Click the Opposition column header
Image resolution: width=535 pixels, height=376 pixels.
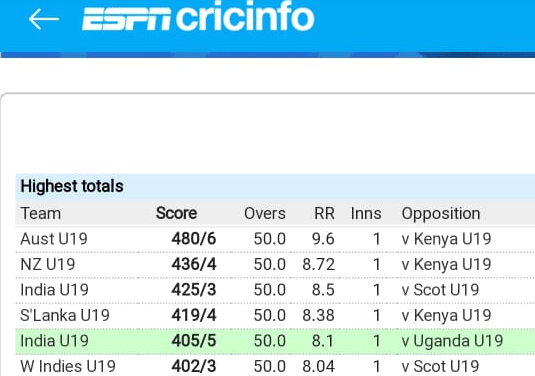(441, 214)
